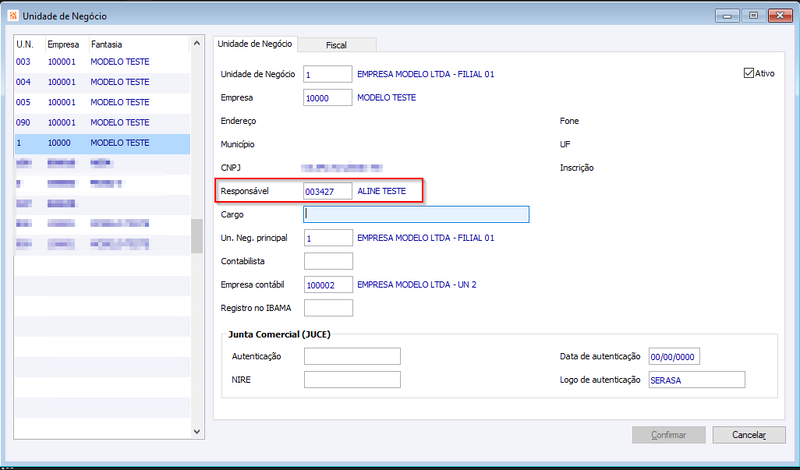Switch to the Fiscal tab
Viewport: 800px width, 470px height.
tap(336, 45)
